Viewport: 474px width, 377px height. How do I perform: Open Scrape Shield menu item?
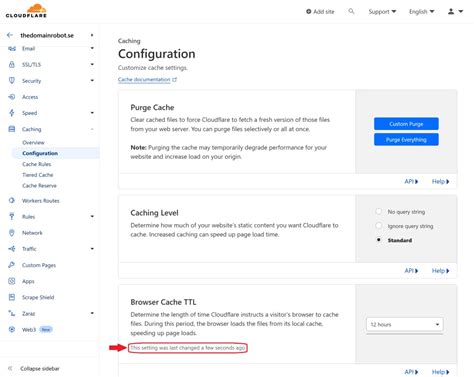coord(38,297)
